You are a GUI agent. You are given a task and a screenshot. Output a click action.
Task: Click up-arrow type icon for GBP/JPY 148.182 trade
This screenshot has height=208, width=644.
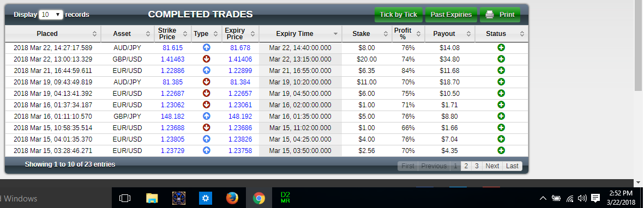pyautogui.click(x=207, y=116)
